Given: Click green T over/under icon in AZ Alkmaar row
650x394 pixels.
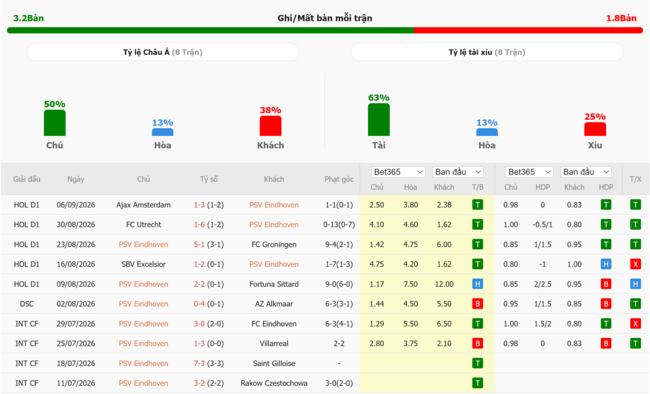Looking at the screenshot, I should [x=635, y=304].
